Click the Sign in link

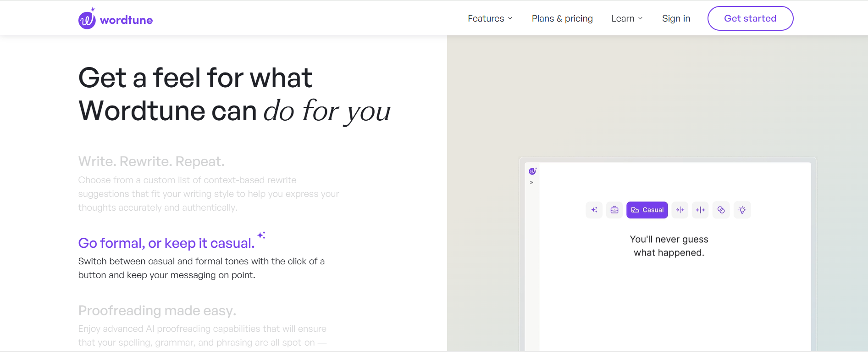click(x=676, y=18)
